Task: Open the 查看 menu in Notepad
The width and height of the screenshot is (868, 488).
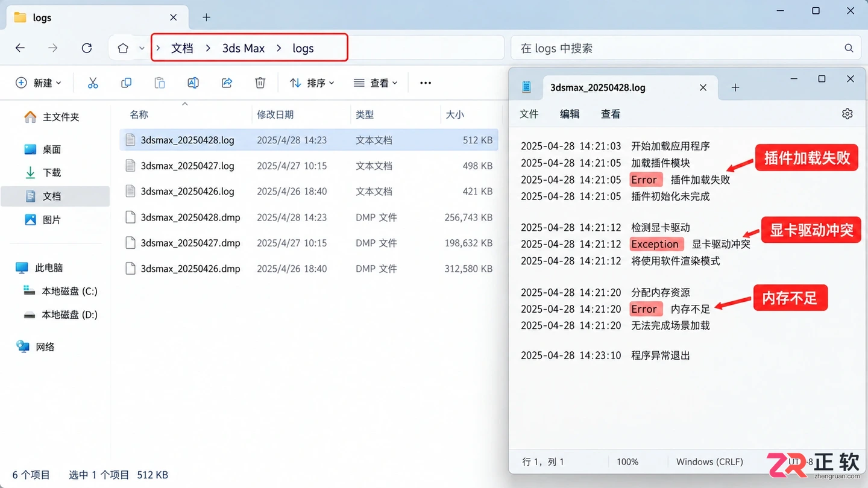Action: click(611, 114)
